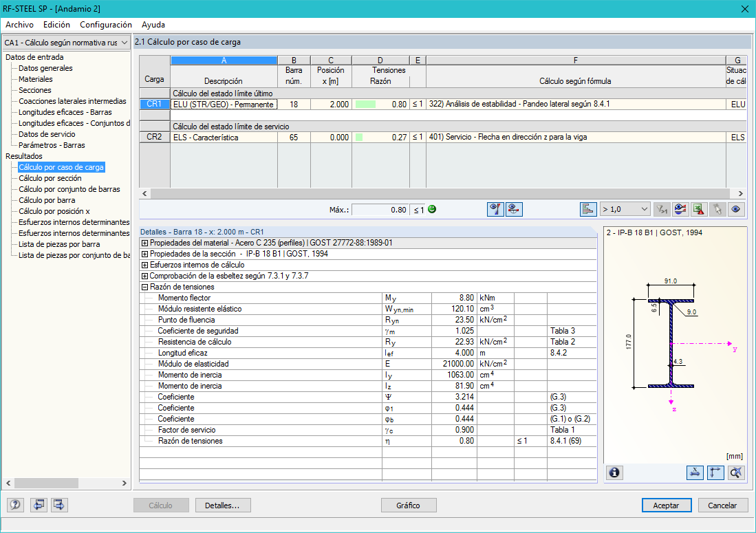Click left arrow of table horizontal scrollbar

[144, 193]
